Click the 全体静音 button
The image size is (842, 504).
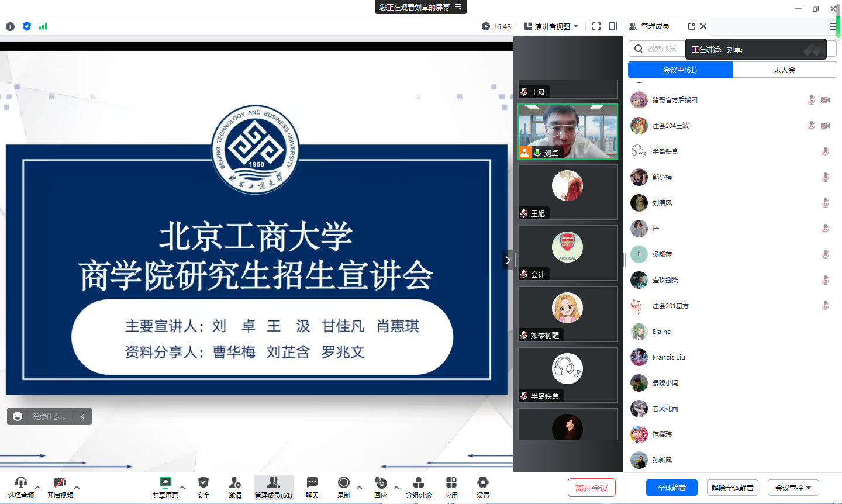671,488
